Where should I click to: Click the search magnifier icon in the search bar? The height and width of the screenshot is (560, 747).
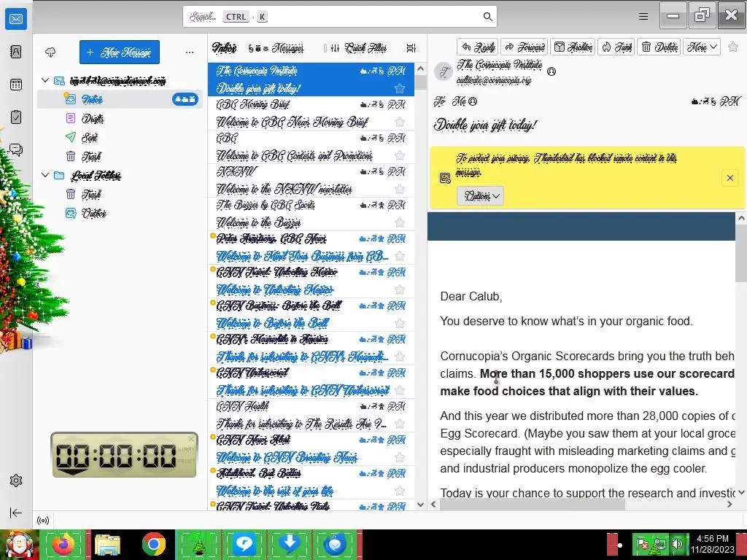487,17
